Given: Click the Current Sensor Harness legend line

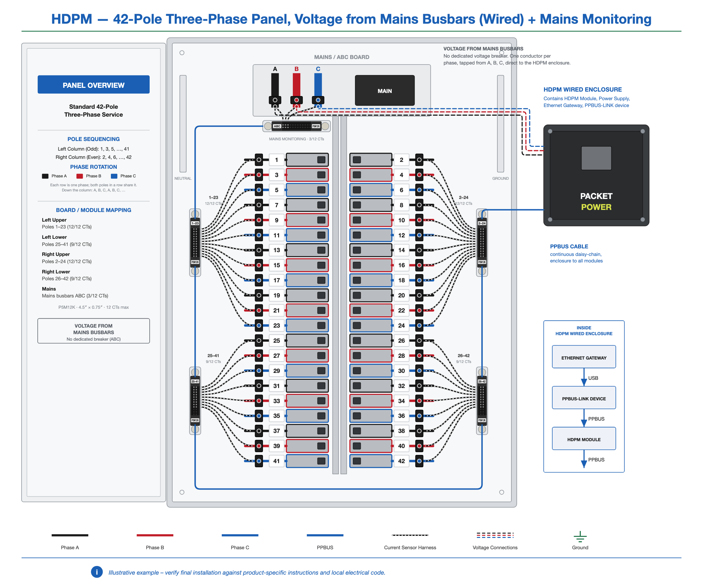Looking at the screenshot, I should [410, 535].
